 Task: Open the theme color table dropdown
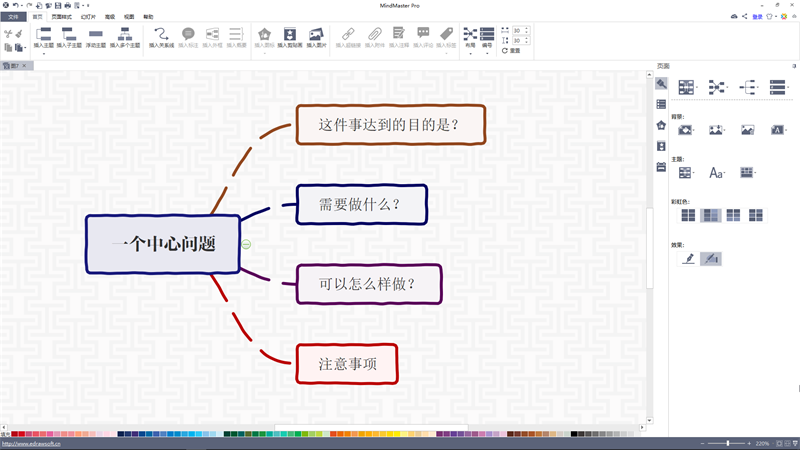coord(747,173)
